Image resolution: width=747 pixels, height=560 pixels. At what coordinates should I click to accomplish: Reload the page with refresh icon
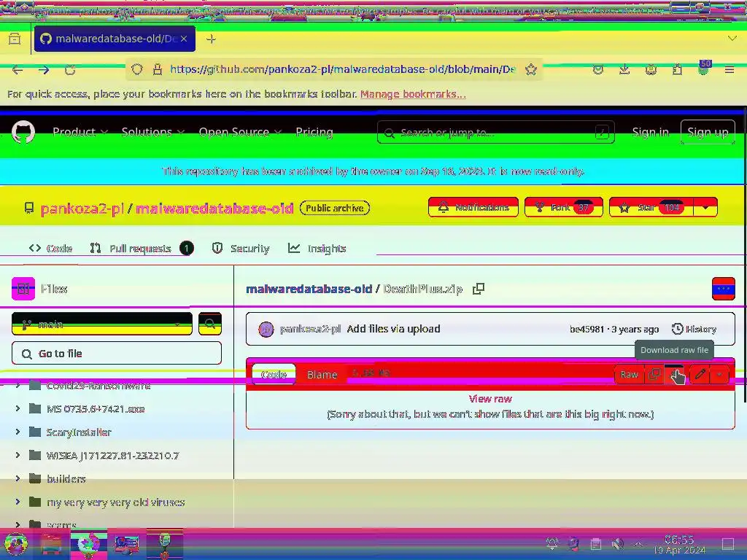(70, 70)
